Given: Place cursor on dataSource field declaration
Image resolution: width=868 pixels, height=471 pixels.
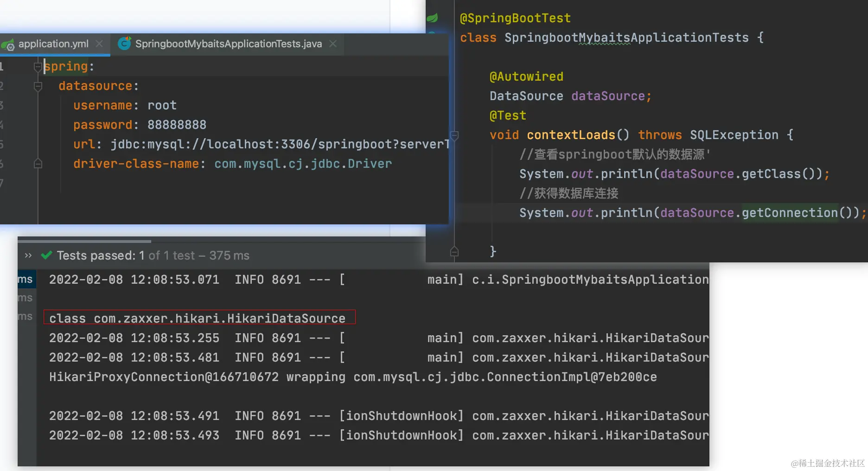Looking at the screenshot, I should tap(570, 96).
